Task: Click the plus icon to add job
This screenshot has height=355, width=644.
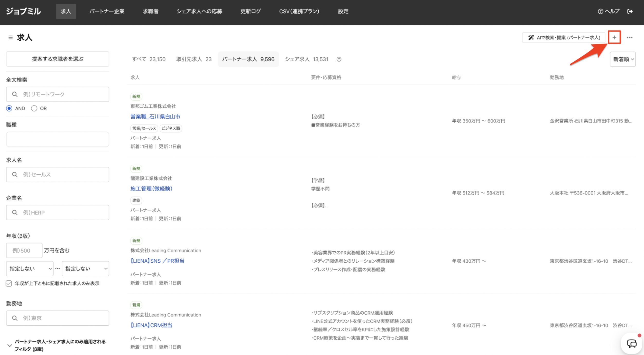Action: point(614,38)
